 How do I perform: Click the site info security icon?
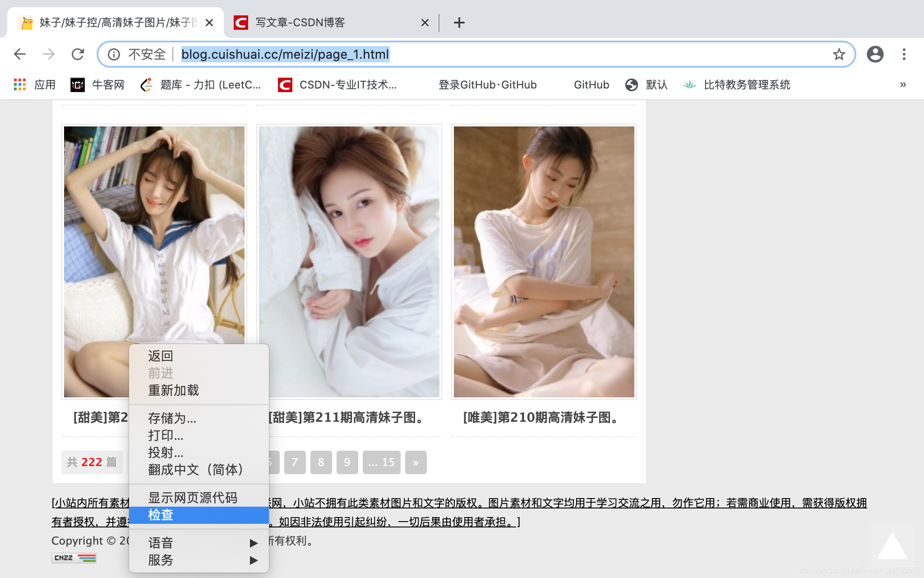(114, 54)
